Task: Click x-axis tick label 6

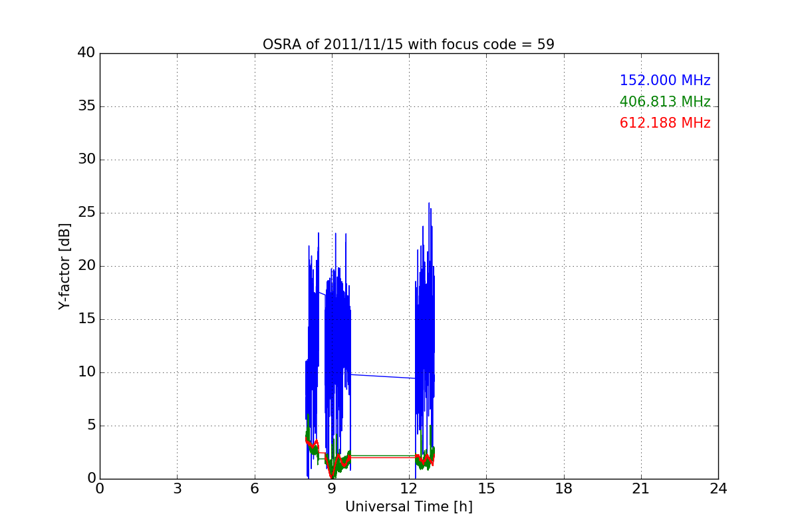Action: [254, 489]
